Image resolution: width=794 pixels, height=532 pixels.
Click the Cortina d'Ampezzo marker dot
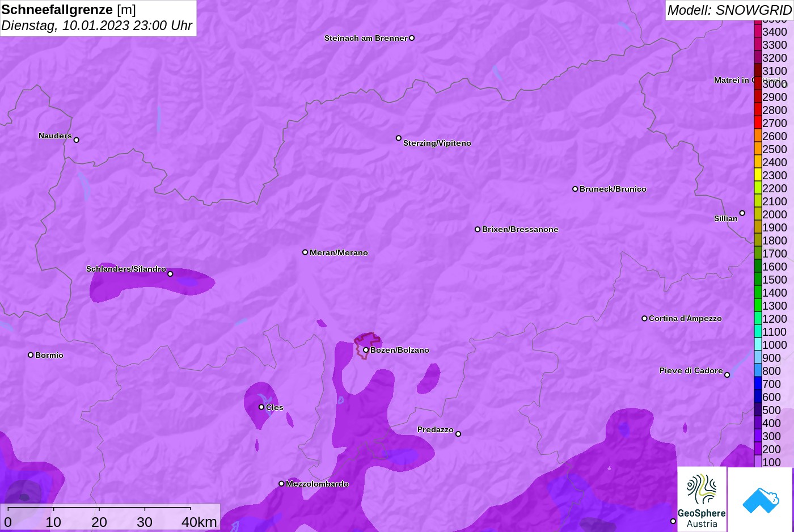644,318
